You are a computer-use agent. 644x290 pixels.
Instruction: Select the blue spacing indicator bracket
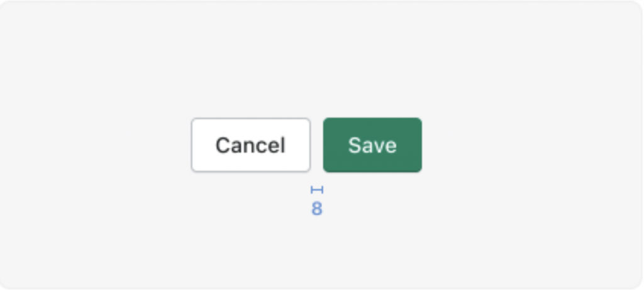[317, 190]
